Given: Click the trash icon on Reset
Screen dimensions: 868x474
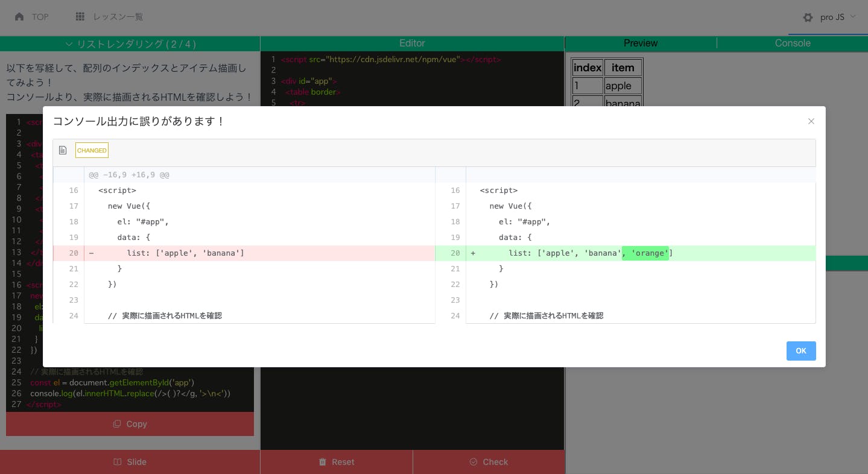Looking at the screenshot, I should 323,462.
